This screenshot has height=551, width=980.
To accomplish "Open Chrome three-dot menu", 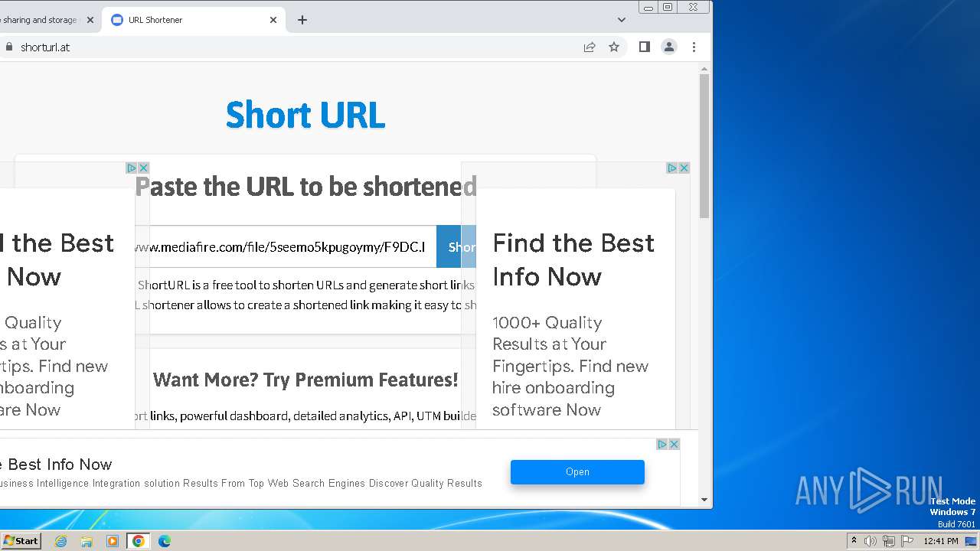I will click(694, 47).
